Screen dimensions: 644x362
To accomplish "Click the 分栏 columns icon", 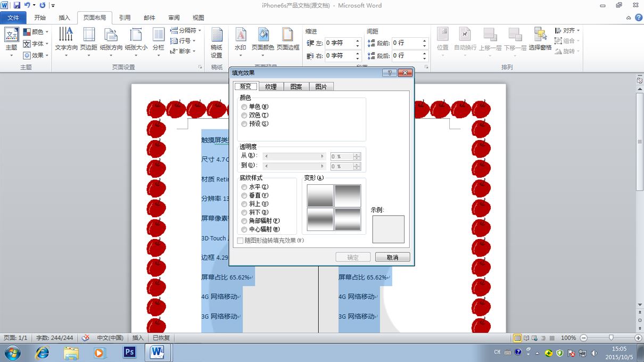I will pos(159,35).
